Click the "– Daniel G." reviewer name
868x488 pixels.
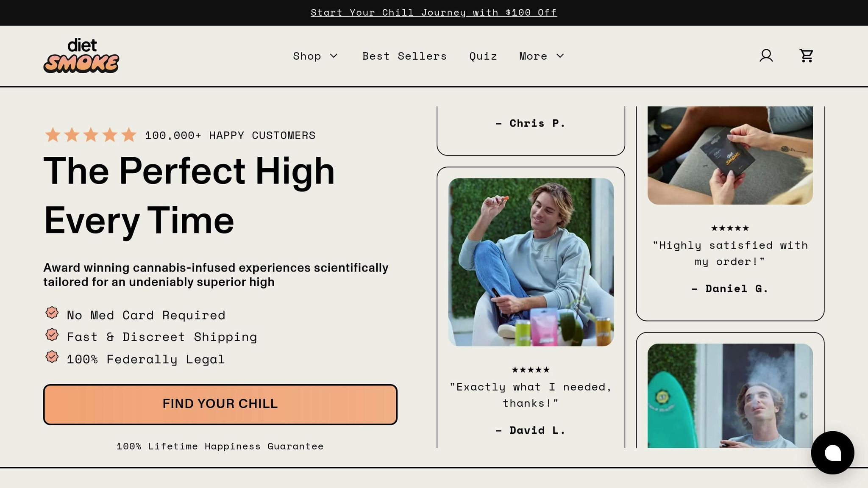730,289
